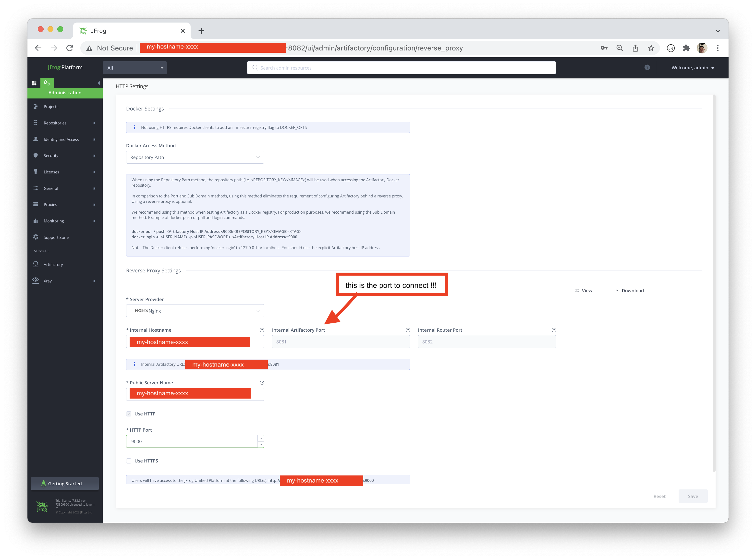Viewport: 756px width, 559px height.
Task: Click the Download reverse proxy config link
Action: point(629,291)
